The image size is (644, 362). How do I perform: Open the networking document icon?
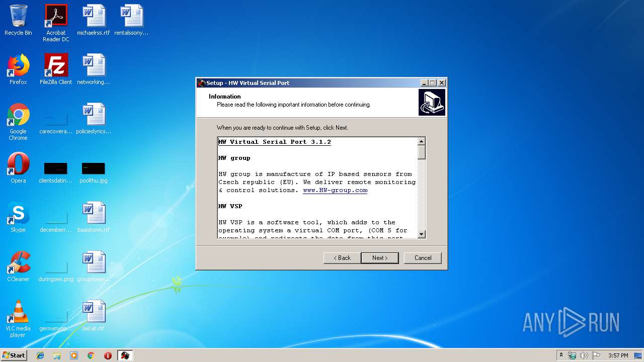point(94,69)
